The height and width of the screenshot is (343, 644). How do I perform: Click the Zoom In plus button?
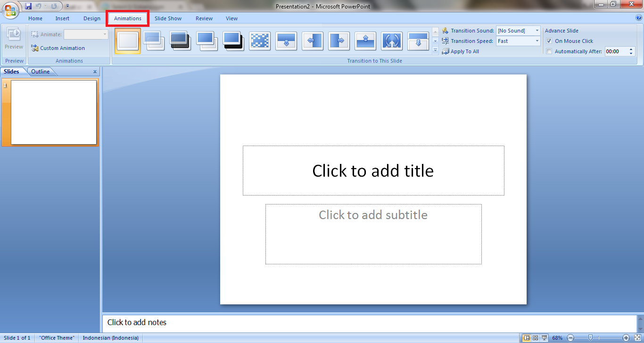click(x=626, y=338)
